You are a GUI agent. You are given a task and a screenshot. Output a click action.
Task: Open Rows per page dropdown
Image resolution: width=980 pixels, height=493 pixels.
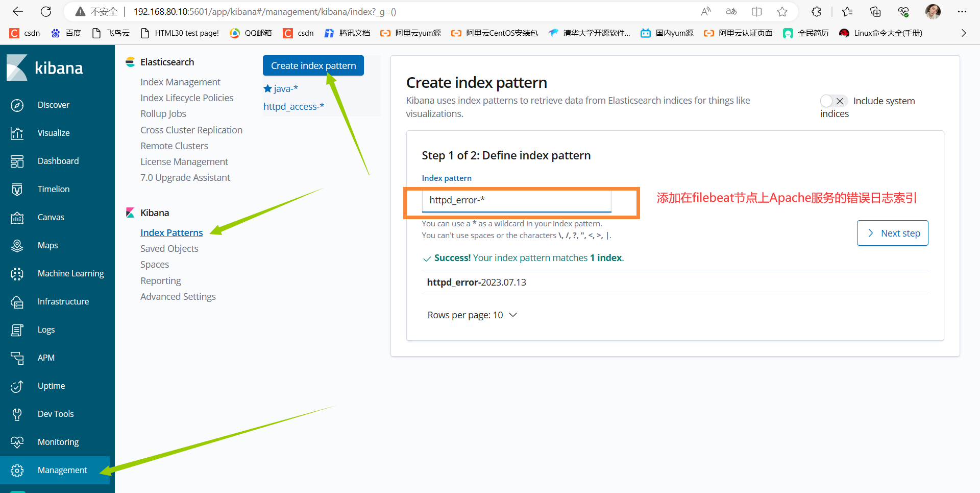(473, 315)
